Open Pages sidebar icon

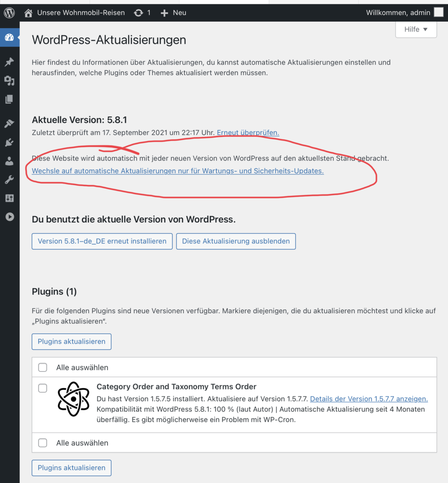pos(9,99)
